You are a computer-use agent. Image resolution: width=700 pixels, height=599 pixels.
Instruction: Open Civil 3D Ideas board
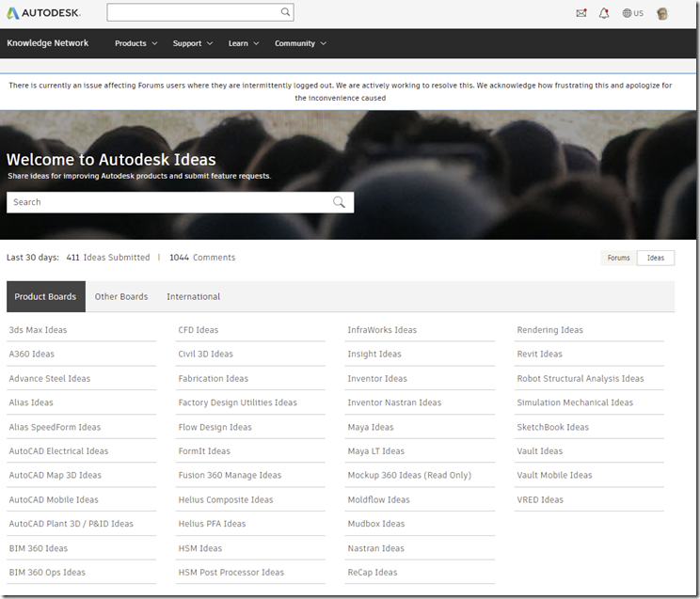coord(206,354)
